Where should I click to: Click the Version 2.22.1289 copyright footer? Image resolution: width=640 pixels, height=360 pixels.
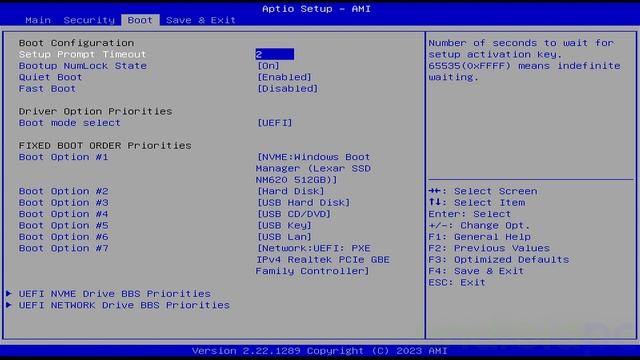(320, 351)
